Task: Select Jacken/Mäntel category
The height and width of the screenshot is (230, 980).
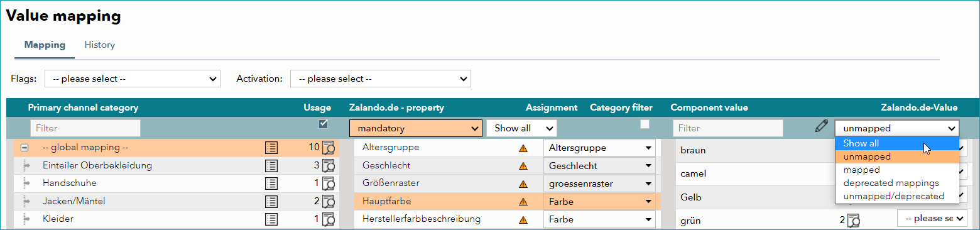Action: 176,201
